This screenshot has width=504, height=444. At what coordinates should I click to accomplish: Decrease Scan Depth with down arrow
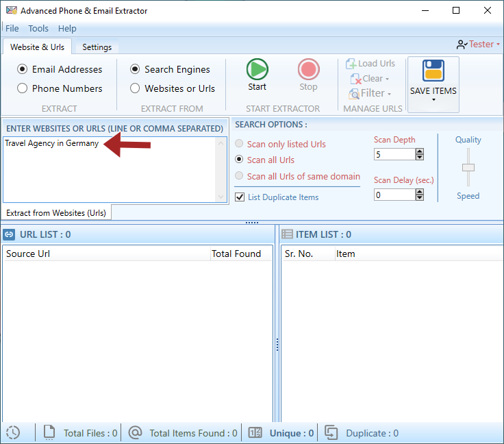tap(420, 157)
